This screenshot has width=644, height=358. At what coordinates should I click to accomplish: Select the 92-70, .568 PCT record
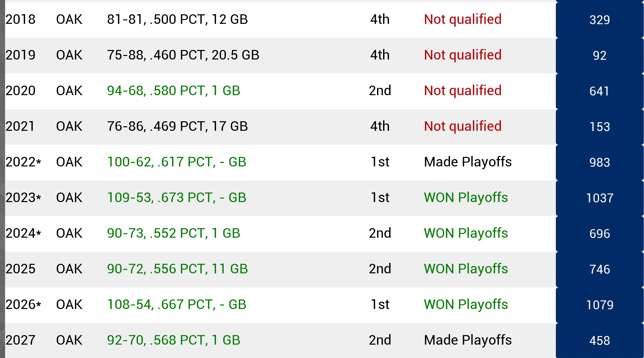pos(173,340)
